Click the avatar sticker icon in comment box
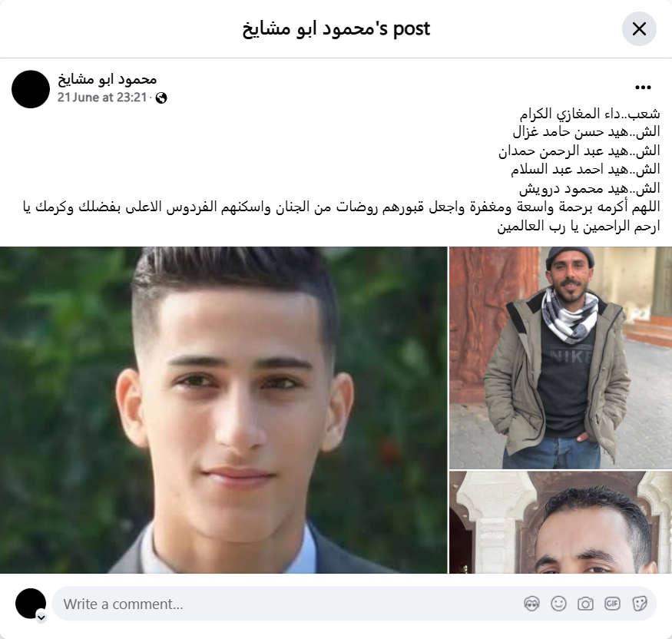 click(x=531, y=604)
